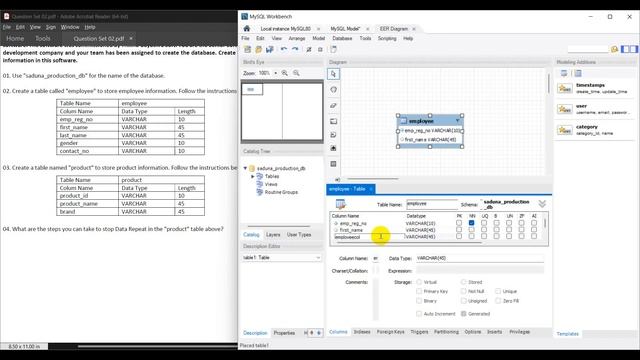The image size is (640, 360).
Task: Zoom in Bird's Eye magnifier icon
Action: click(284, 73)
